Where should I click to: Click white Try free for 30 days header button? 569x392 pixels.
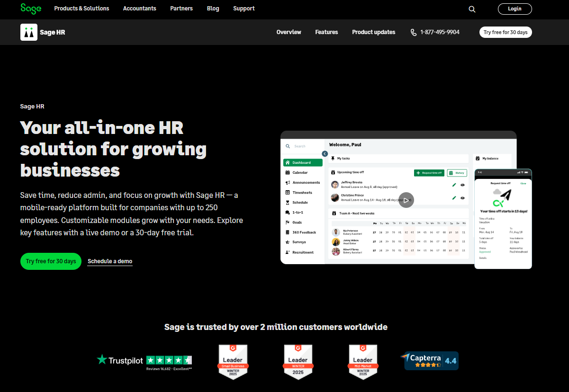[506, 32]
